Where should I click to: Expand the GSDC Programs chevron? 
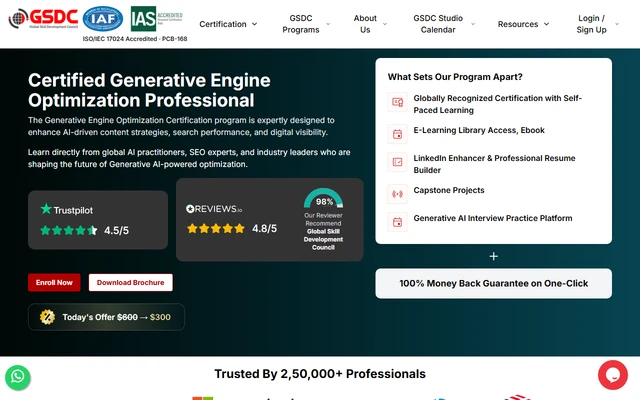328,24
